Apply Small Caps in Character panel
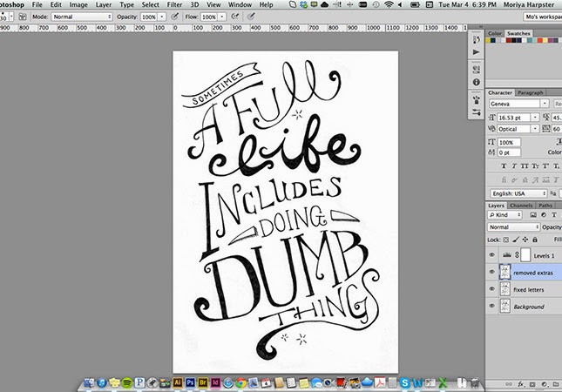 (x=535, y=166)
